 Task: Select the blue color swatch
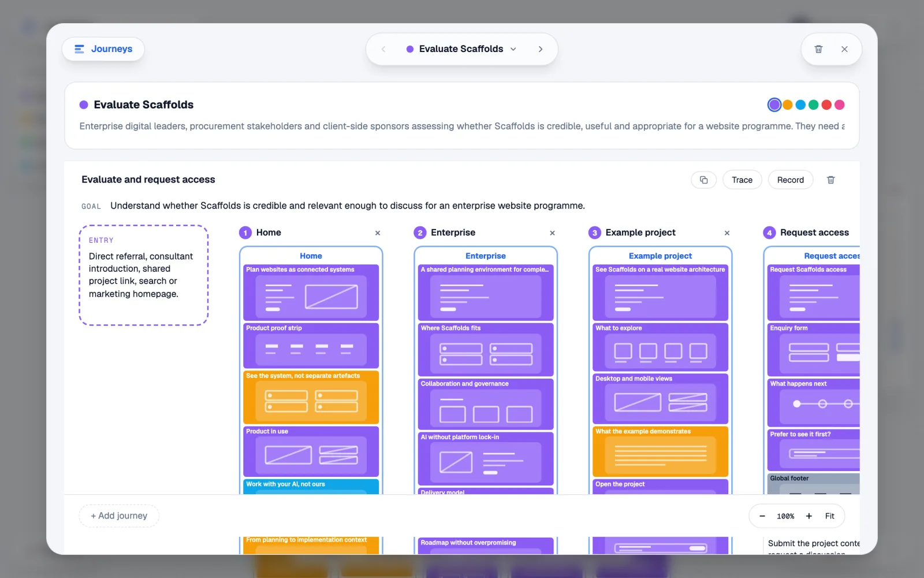click(x=800, y=105)
